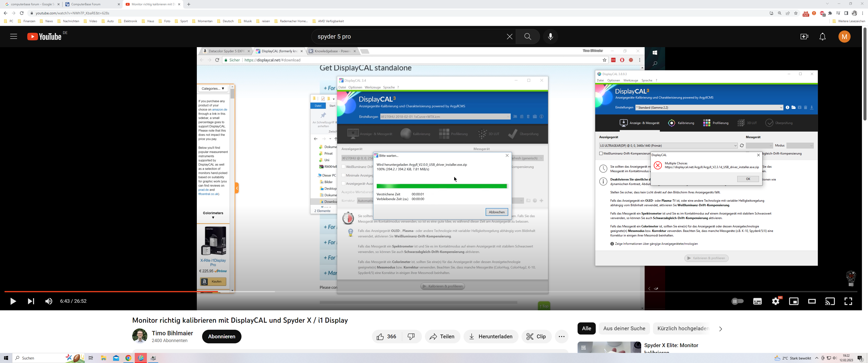Toggle YouTube subtitles button
This screenshot has width=868, height=363.
[x=757, y=301]
